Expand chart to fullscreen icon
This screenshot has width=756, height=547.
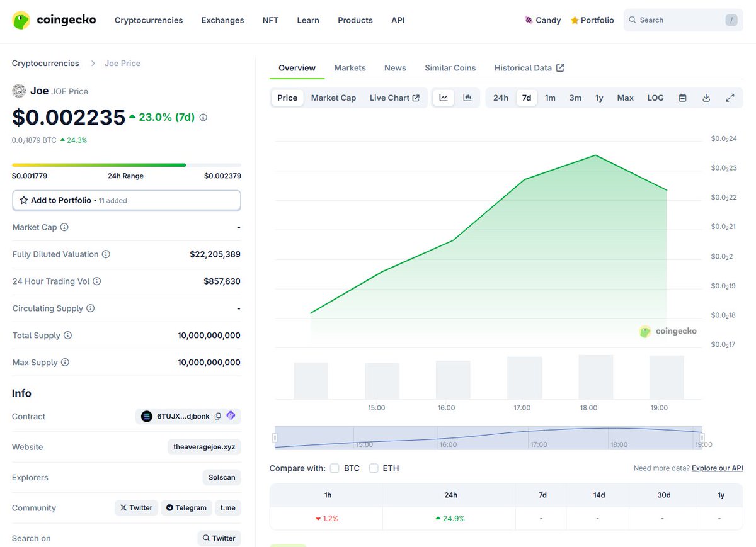pos(730,98)
